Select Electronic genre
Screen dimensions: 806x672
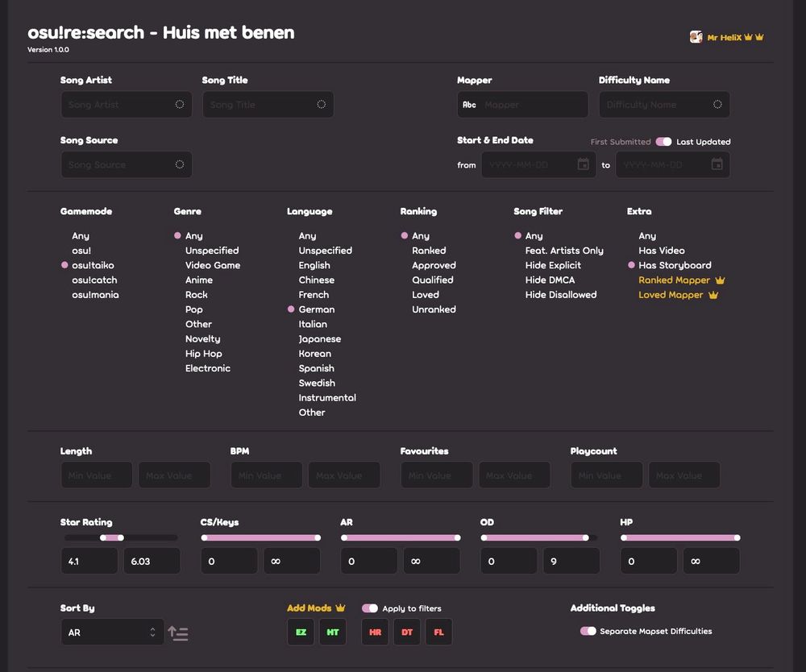208,368
